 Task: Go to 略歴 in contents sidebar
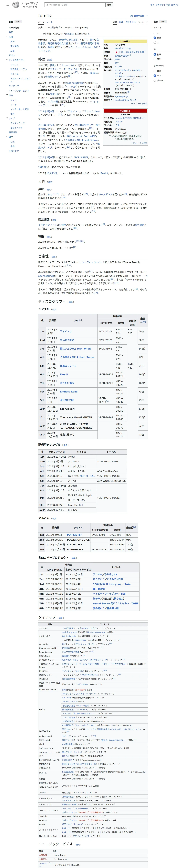(11, 32)
